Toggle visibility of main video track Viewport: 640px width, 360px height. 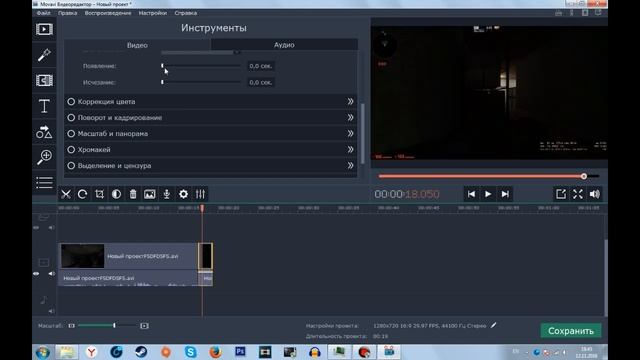pos(36,274)
